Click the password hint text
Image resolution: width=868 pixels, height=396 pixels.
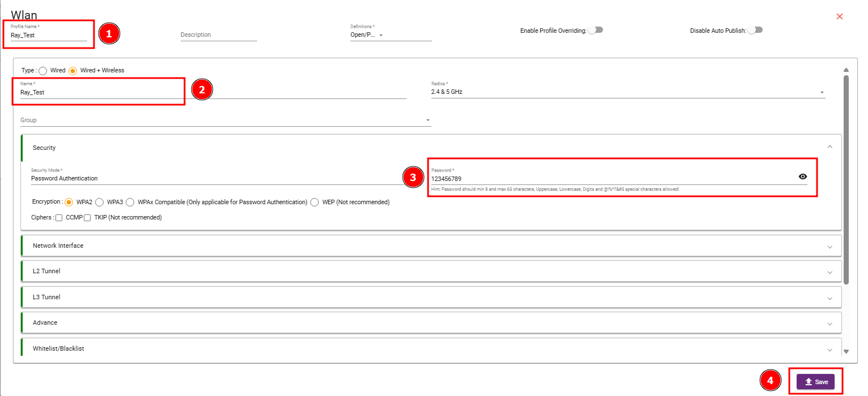(555, 189)
